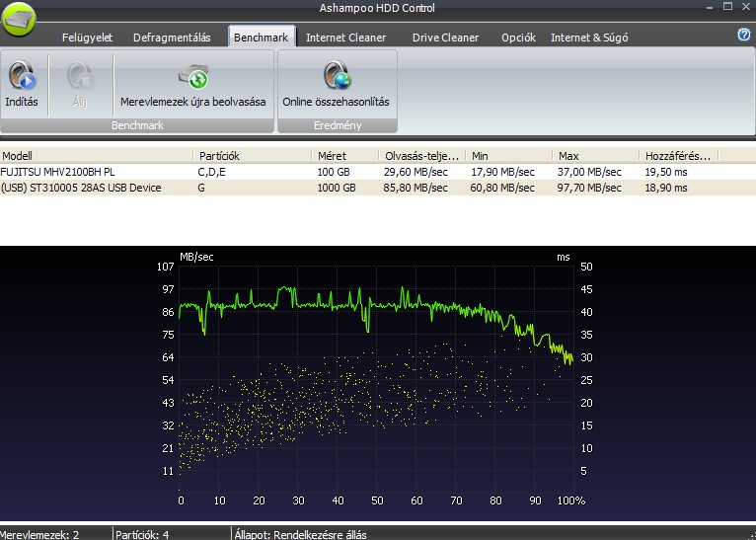Click the 100 GB size value
Screen dimensions: 756x540
(334, 172)
